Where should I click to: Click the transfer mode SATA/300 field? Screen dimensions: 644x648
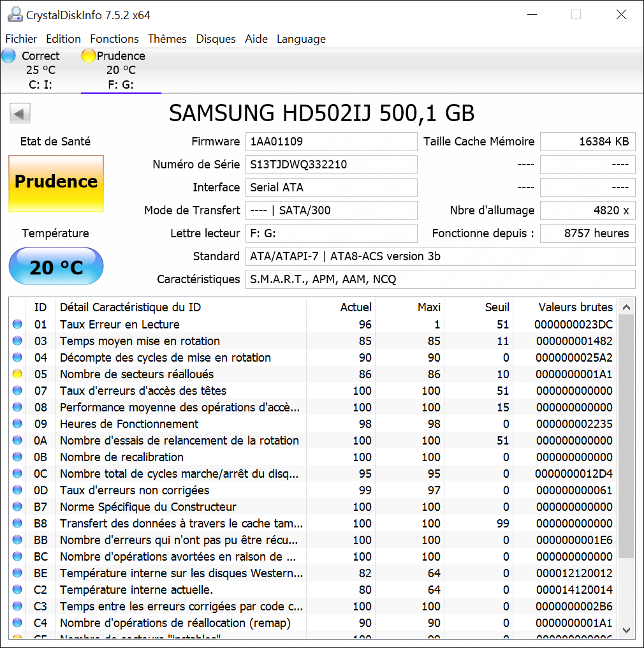point(331,210)
